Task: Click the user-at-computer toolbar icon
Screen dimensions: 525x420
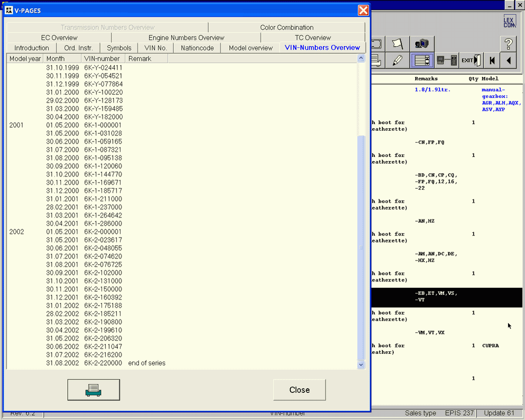Action: (x=422, y=44)
